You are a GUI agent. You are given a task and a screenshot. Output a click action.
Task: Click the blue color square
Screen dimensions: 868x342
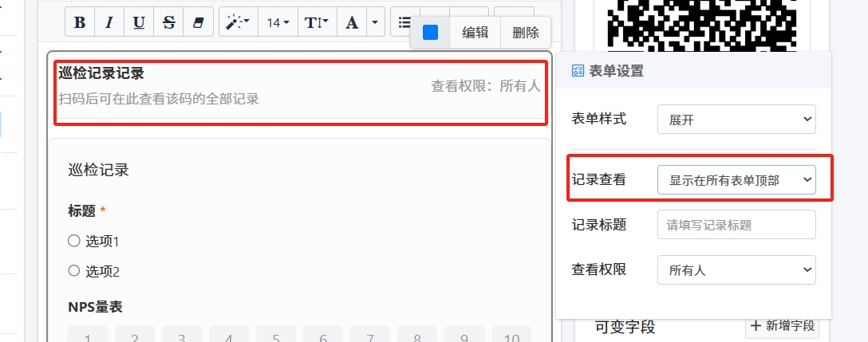(x=430, y=33)
